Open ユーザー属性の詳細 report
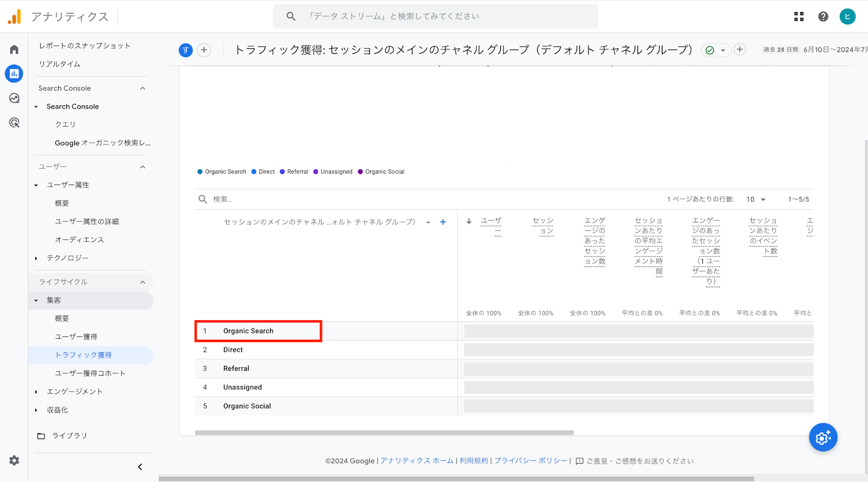 [87, 221]
